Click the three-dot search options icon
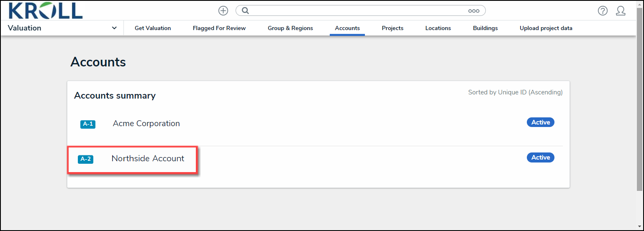Screen dimensions: 644x231 click(474, 11)
